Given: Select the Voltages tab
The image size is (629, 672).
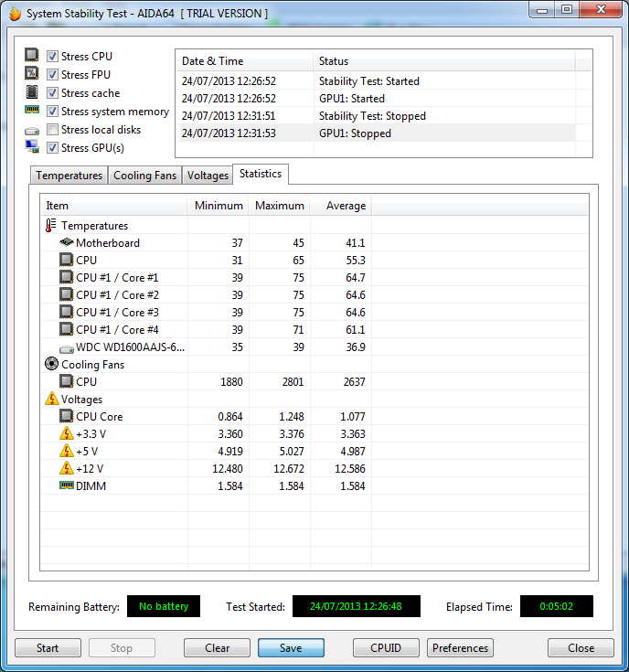Looking at the screenshot, I should tap(208, 176).
